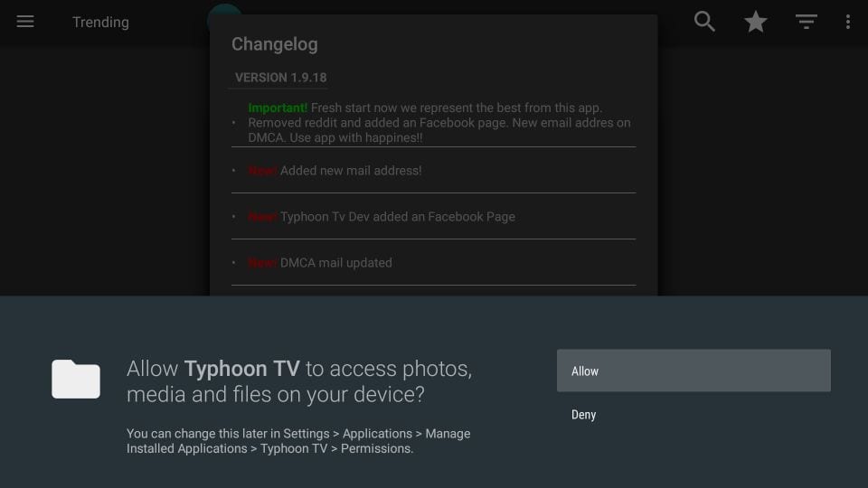Open the three-dot overflow menu
The height and width of the screenshot is (488, 868).
tap(847, 22)
